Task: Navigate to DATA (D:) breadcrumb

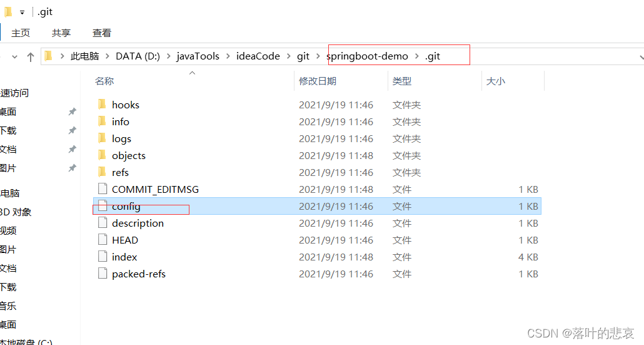Action: [138, 56]
